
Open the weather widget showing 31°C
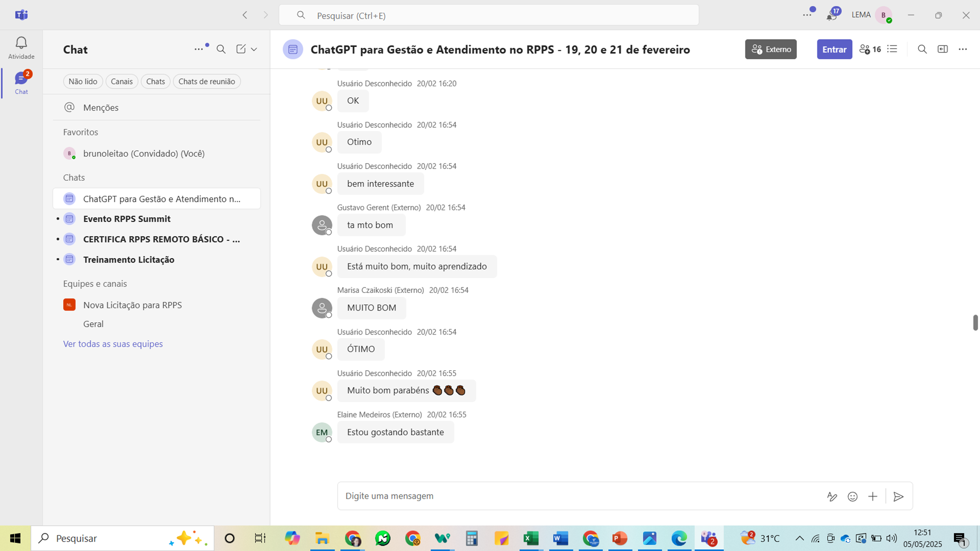click(x=760, y=538)
